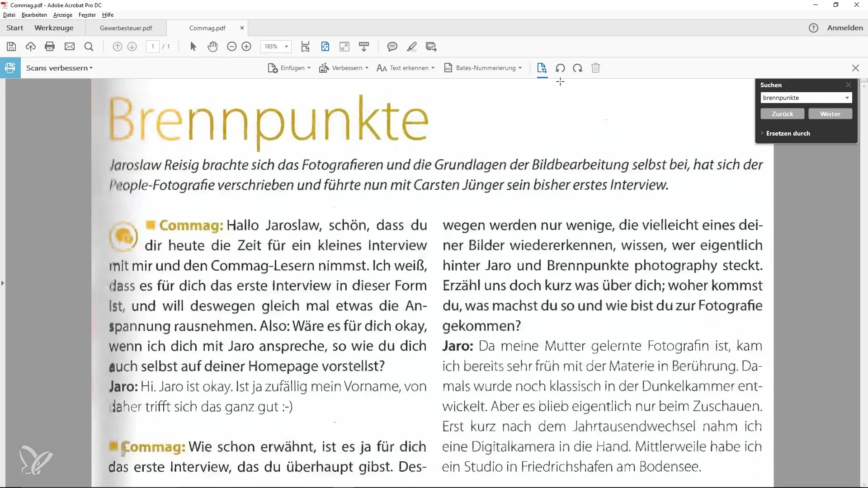This screenshot has height=488, width=868.
Task: Send file by email envelope icon
Action: [x=70, y=47]
